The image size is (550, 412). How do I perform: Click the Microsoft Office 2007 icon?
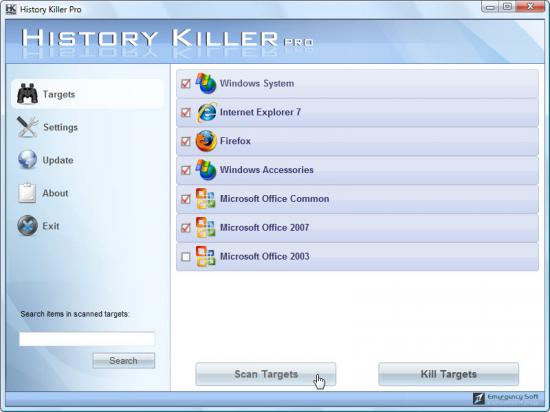point(206,227)
